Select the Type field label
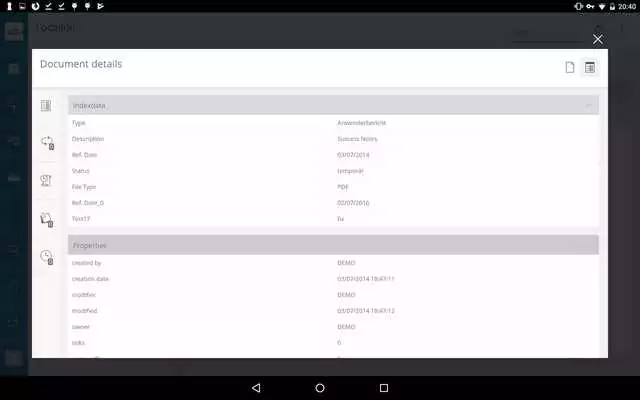The height and width of the screenshot is (400, 640). point(79,123)
